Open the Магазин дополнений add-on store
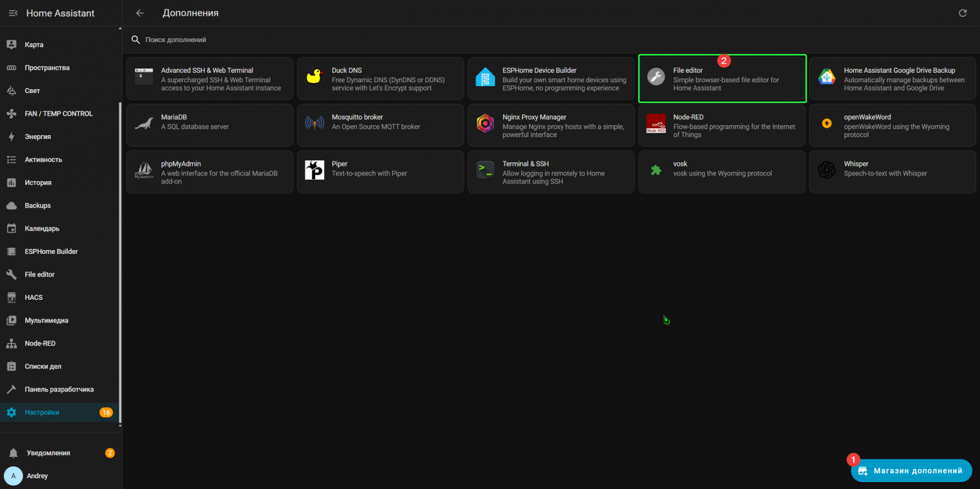980x489 pixels. pos(912,470)
